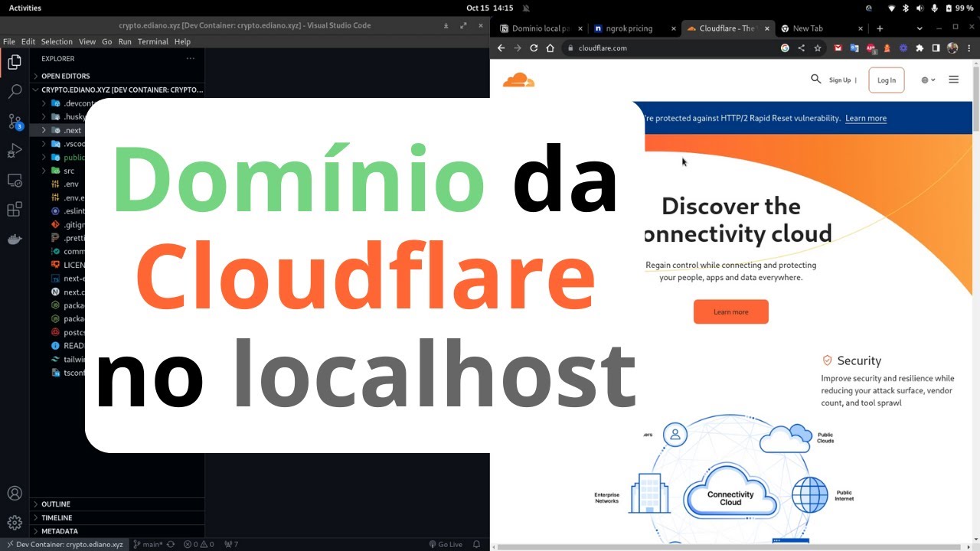This screenshot has height=551, width=980.
Task: Expand the .devcontainer folder
Action: click(64, 103)
